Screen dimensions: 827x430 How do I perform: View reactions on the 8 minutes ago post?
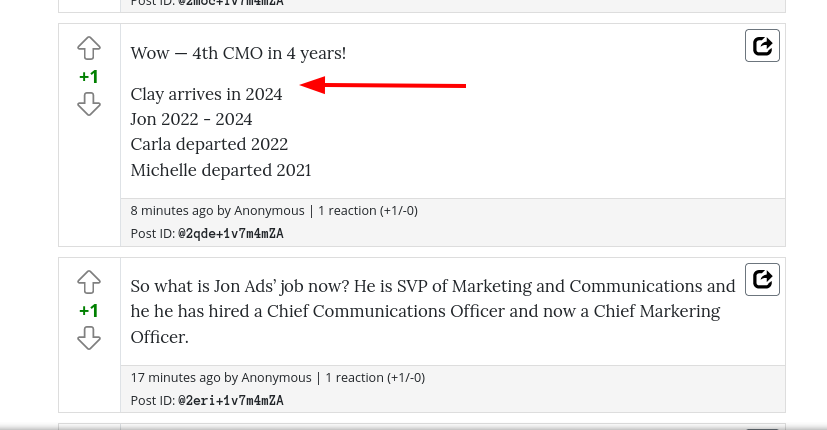tap(367, 211)
